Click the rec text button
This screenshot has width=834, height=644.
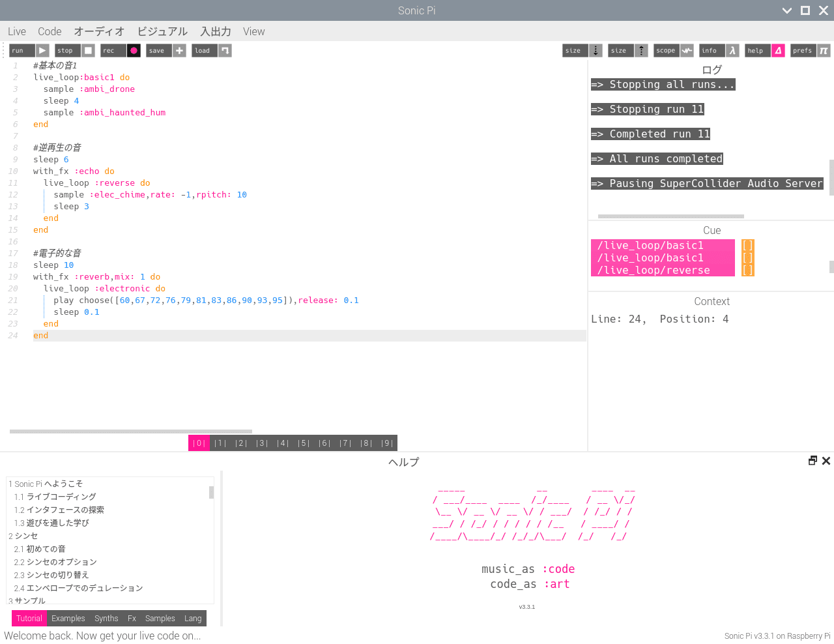[113, 50]
